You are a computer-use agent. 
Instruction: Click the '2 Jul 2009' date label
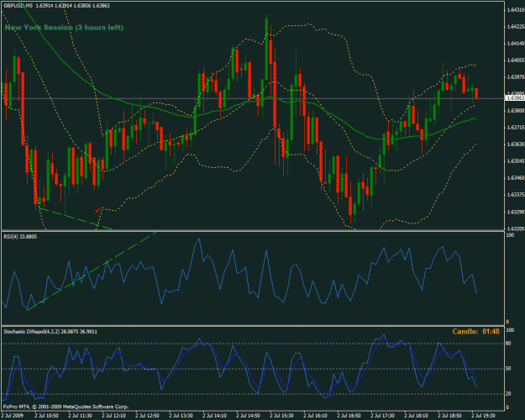[x=12, y=416]
